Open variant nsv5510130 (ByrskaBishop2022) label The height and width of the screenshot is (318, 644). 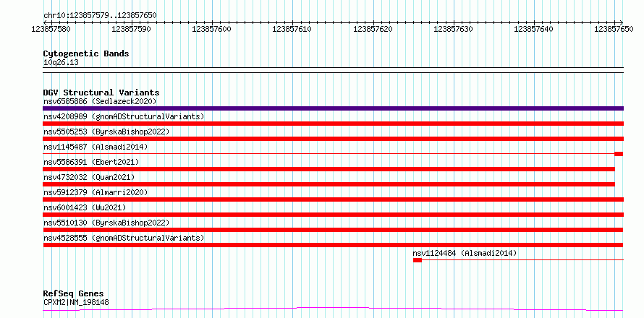coord(106,223)
